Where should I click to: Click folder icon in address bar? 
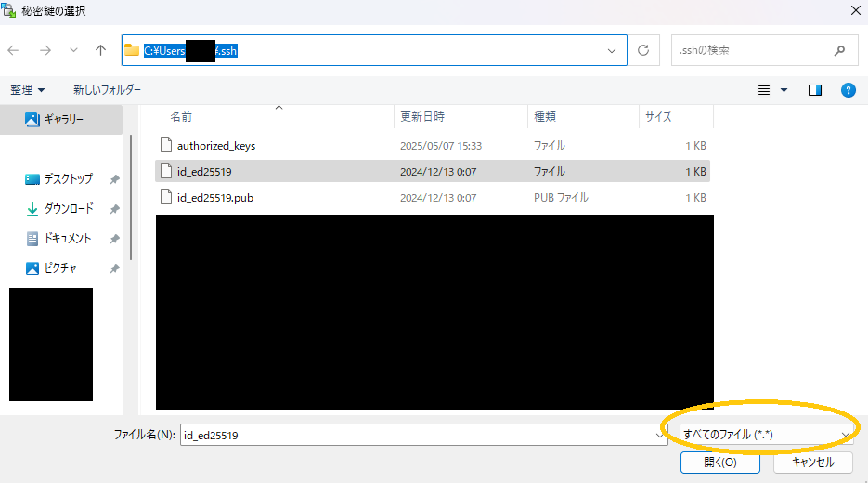click(x=131, y=50)
